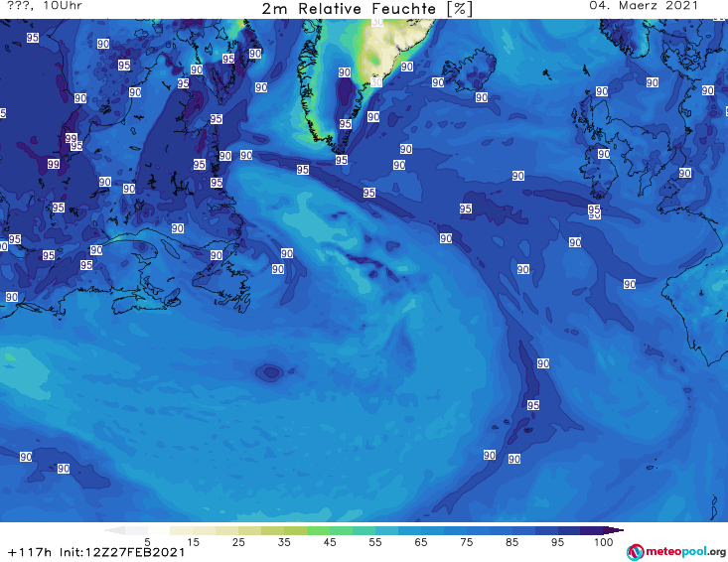Click the 90 contour label on Iceland's south coast
Image resolution: width=728 pixels, height=562 pixels.
(x=482, y=97)
